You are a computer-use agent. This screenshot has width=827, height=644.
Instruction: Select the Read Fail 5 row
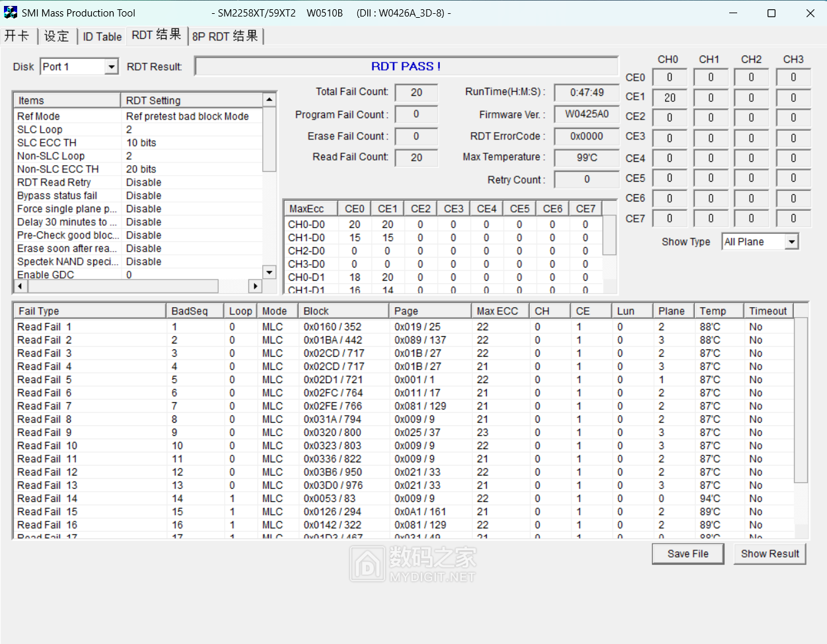pyautogui.click(x=404, y=380)
